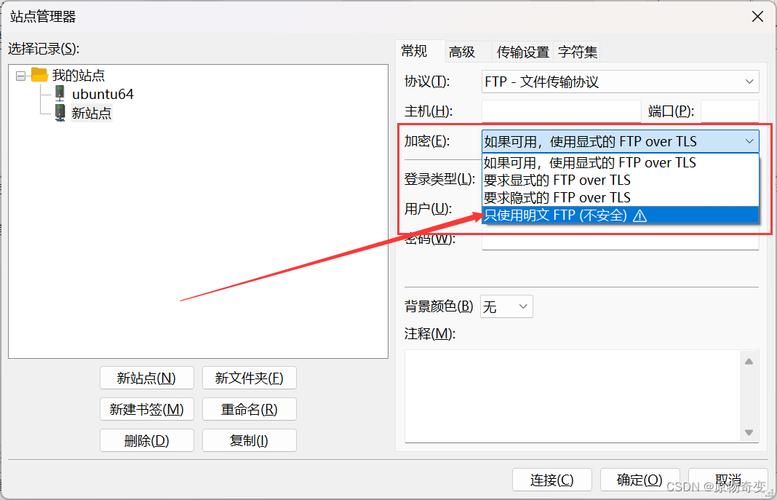The image size is (777, 500).
Task: Click the 新文件夹(F) button
Action: [249, 378]
